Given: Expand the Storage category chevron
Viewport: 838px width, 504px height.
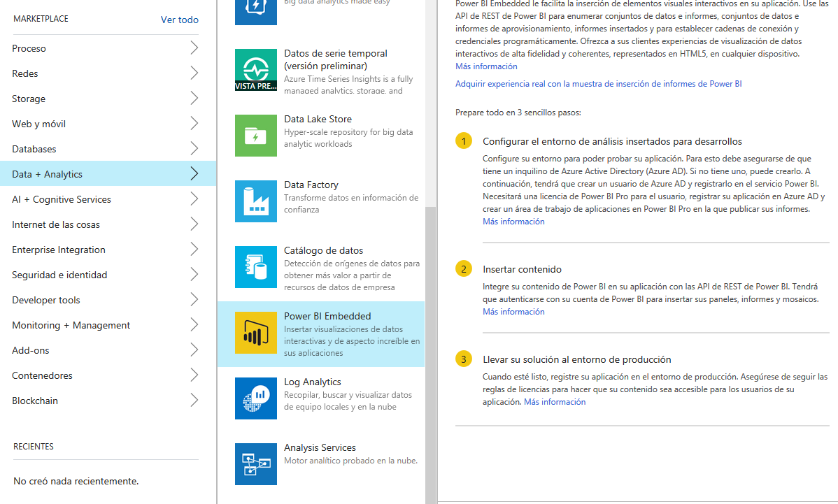Looking at the screenshot, I should (x=194, y=99).
